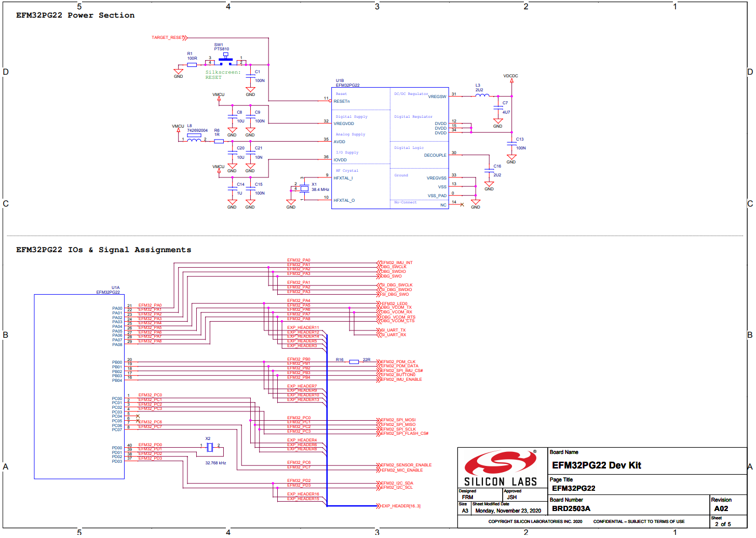
Task: Select the EXP_HEADER[16..3] bus port
Action: click(400, 506)
